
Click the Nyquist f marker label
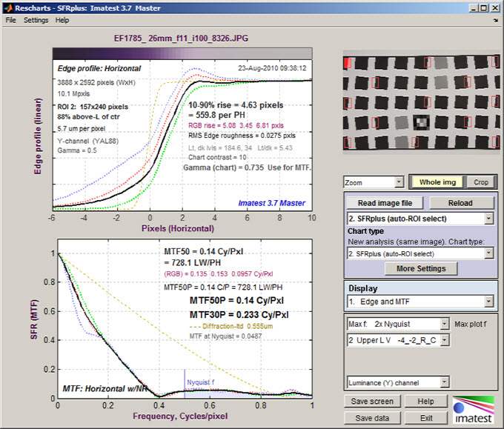201,382
